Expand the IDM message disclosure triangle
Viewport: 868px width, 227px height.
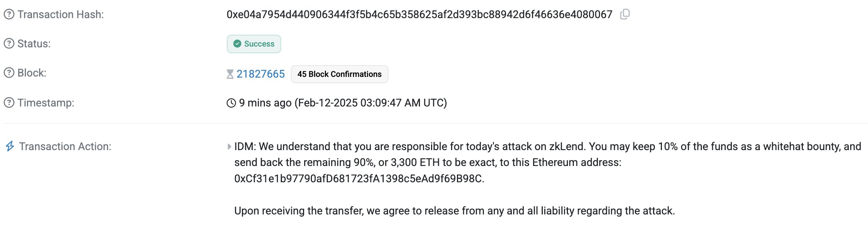229,147
